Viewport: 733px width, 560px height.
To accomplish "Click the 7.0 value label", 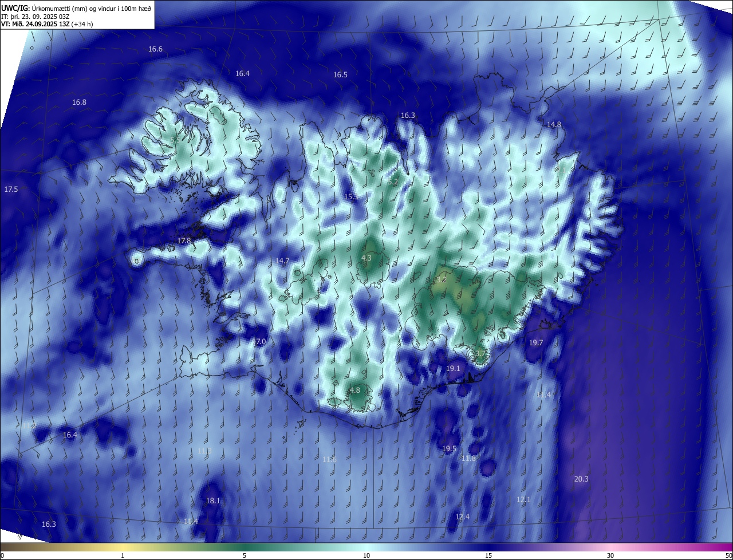I will tap(261, 342).
